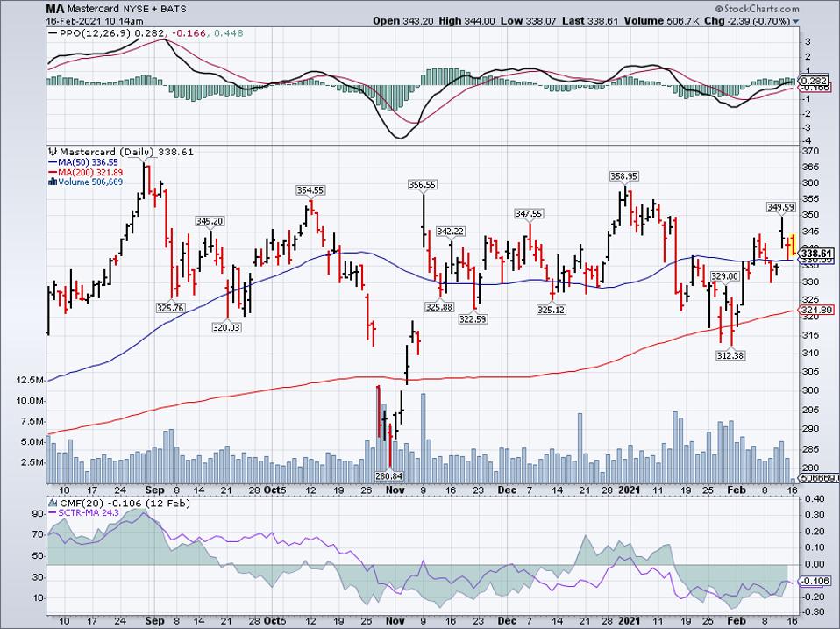Click the area icon before CMF(20)
This screenshot has height=629, width=840.
coord(53,503)
